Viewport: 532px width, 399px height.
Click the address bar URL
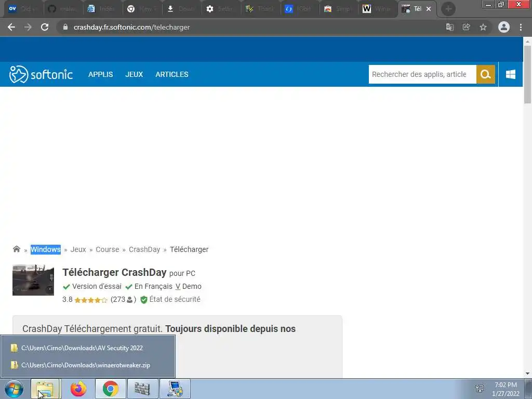pos(131,27)
